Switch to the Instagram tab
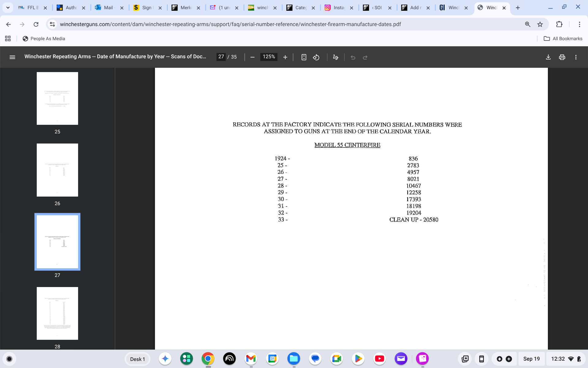The width and height of the screenshot is (588, 368). click(x=338, y=8)
